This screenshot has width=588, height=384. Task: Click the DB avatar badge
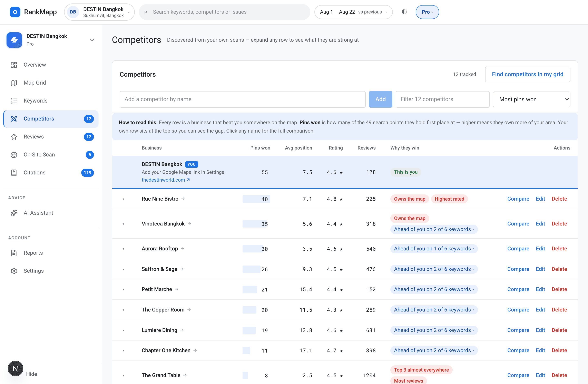point(73,12)
